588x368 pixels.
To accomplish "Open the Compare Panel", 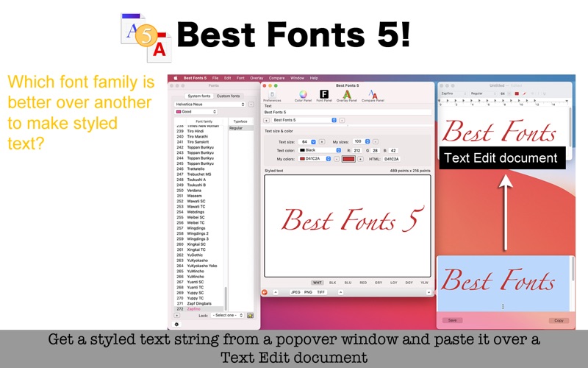I will click(373, 95).
